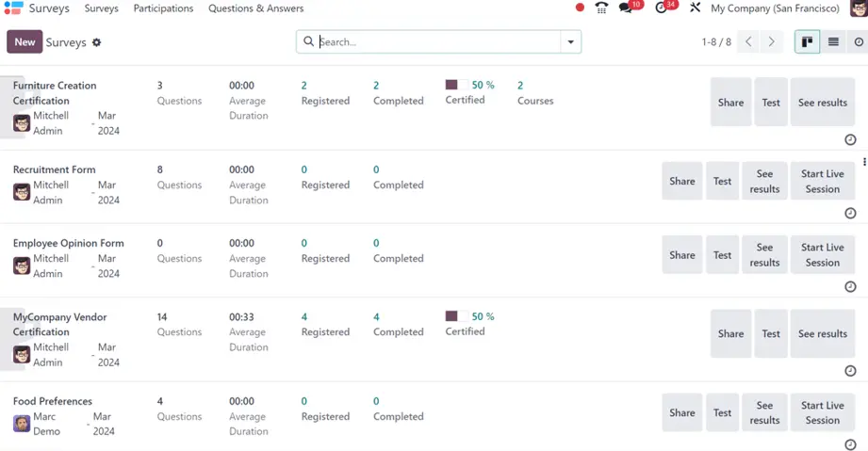The height and width of the screenshot is (451, 868).
Task: Switch to Kanban view
Action: point(807,42)
